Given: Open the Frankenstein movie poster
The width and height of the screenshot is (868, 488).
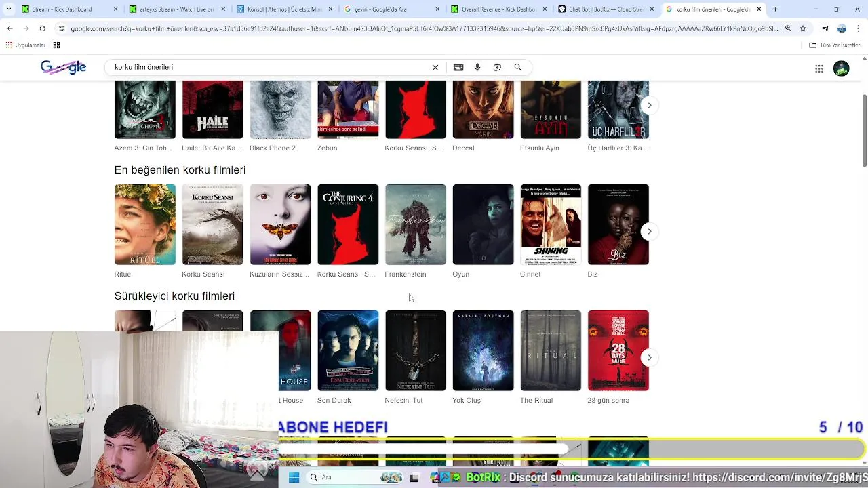Looking at the screenshot, I should (x=416, y=224).
